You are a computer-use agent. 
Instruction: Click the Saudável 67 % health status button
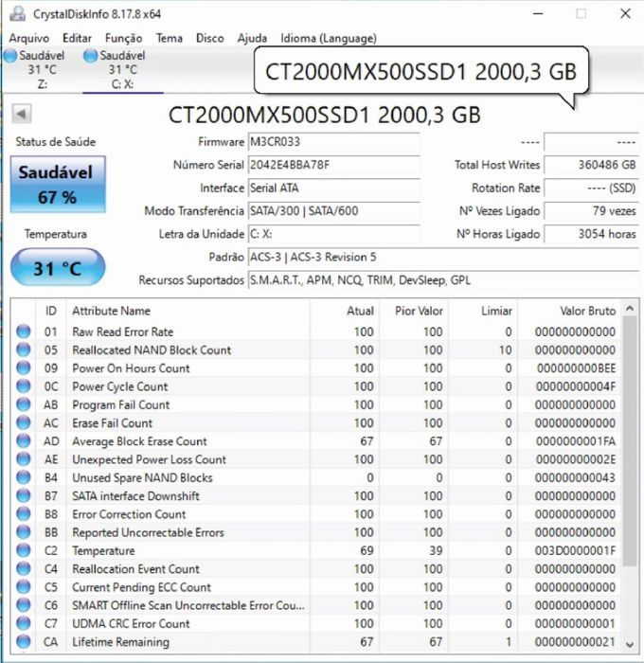click(58, 185)
